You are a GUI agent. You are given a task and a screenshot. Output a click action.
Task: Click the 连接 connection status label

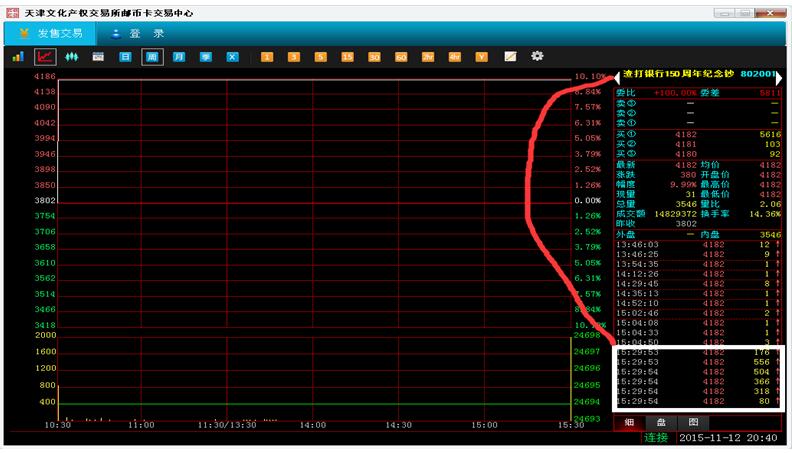click(656, 438)
